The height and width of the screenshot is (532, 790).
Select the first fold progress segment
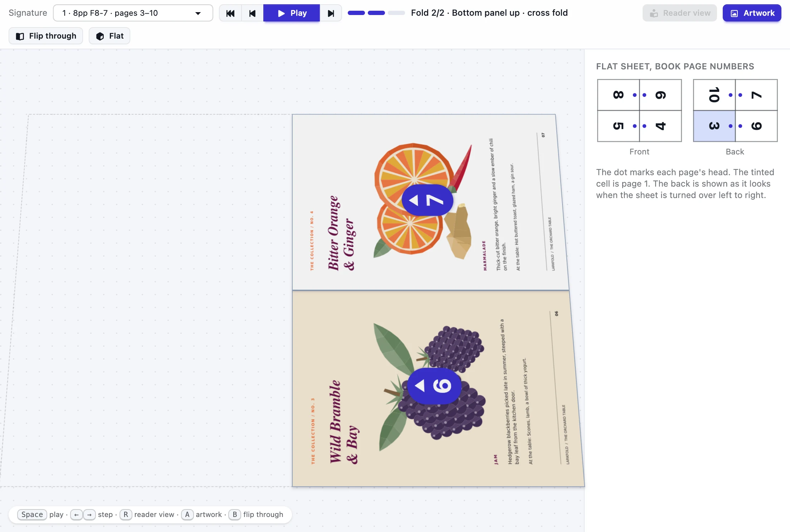click(356, 13)
